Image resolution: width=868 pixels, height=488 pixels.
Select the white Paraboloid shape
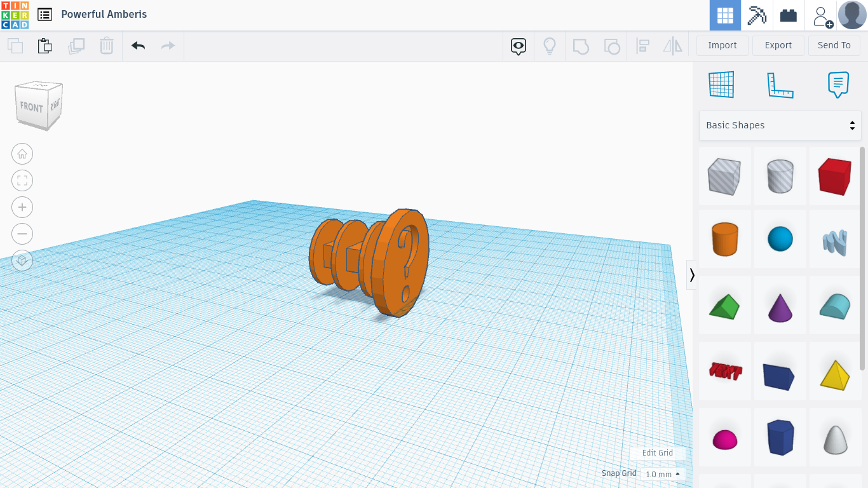tap(835, 438)
